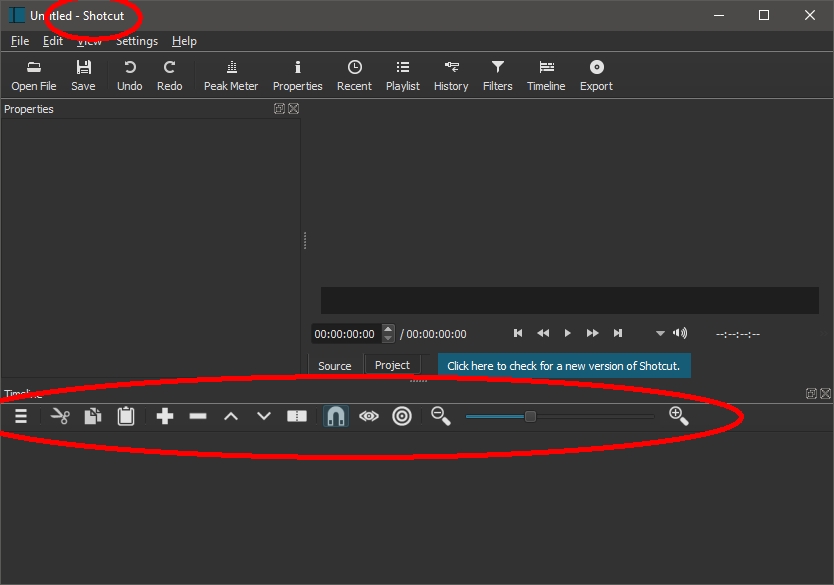Click the Lift up-chevron timeline button

[231, 416]
